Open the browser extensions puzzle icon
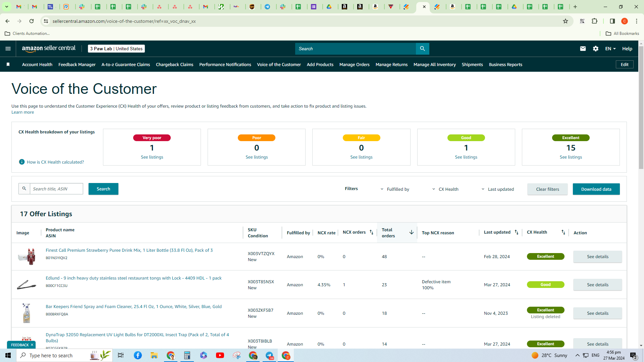The height and width of the screenshot is (362, 644). tap(595, 21)
